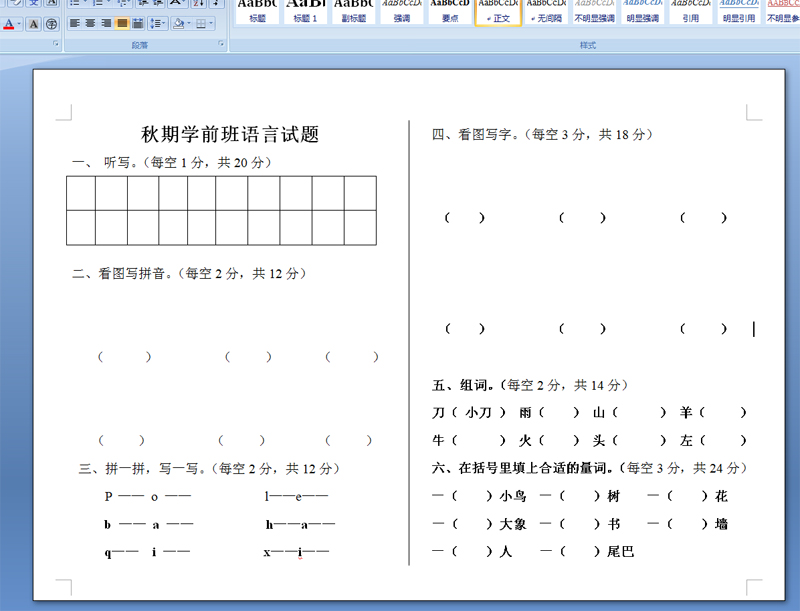Click the character 花 in section six
This screenshot has height=611, width=800.
pos(721,496)
